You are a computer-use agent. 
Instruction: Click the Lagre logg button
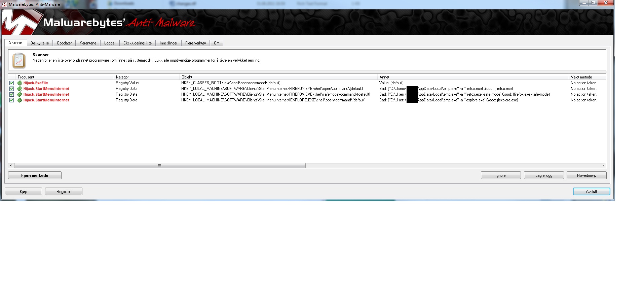(x=544, y=175)
